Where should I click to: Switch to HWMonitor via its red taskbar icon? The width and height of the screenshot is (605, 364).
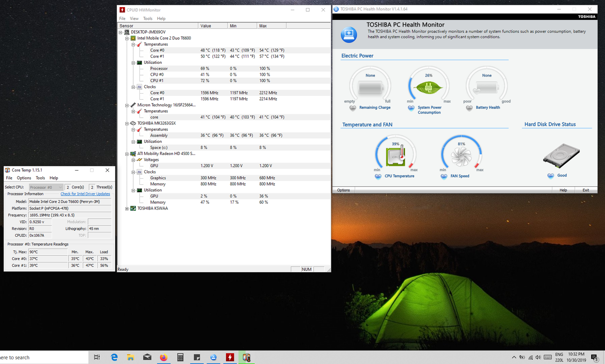230,357
